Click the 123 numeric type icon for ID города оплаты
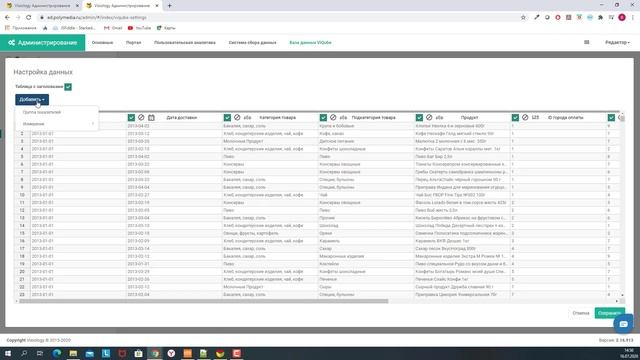 (x=535, y=118)
